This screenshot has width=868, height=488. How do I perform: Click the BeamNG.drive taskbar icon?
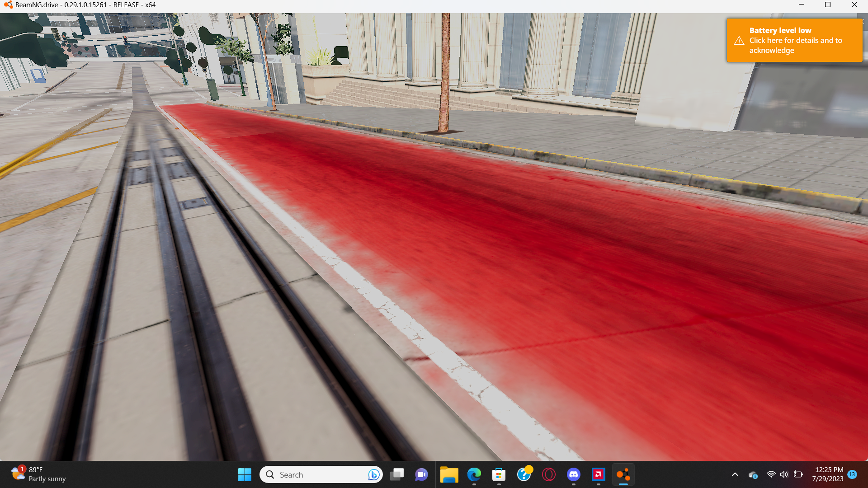(623, 474)
